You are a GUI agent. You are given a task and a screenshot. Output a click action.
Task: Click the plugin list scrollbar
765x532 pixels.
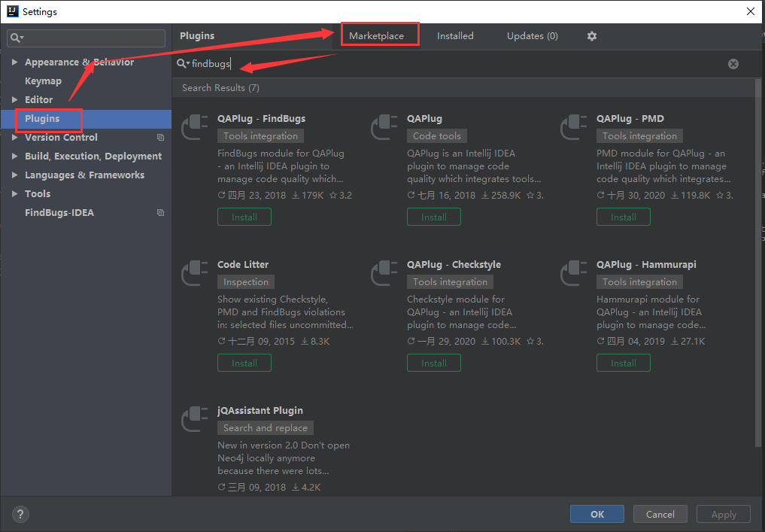[x=759, y=226]
